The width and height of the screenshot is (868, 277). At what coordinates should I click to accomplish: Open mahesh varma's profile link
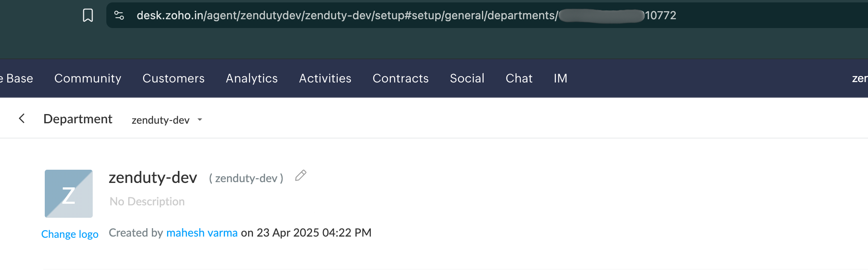coord(202,233)
